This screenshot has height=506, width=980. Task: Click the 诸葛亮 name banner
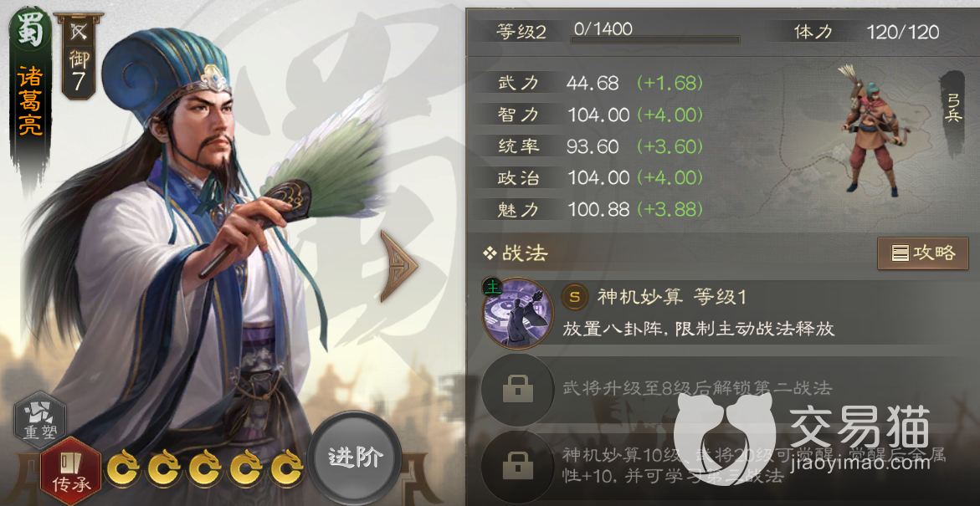(x=31, y=100)
